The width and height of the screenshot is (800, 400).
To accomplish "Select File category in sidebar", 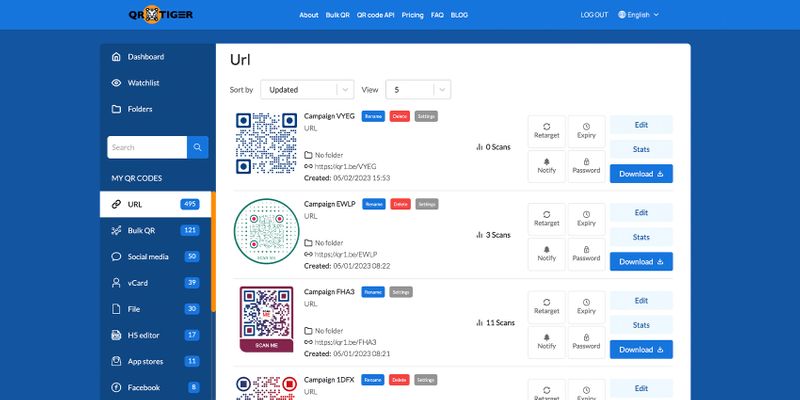I will pyautogui.click(x=155, y=309).
